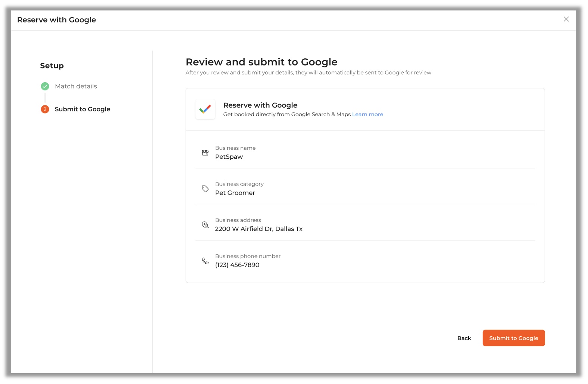Click the 'After you review and submit' description
The height and width of the screenshot is (384, 588).
pyautogui.click(x=308, y=72)
